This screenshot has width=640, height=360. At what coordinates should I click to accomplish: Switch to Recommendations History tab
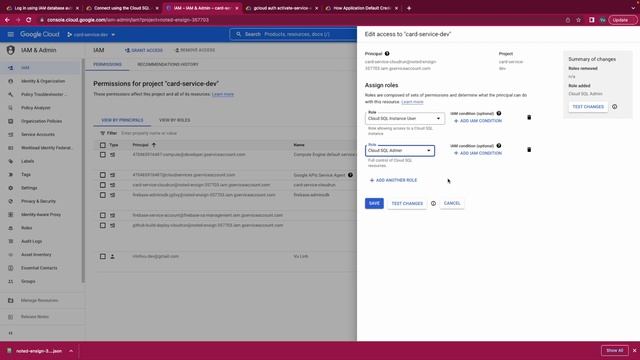tap(168, 64)
